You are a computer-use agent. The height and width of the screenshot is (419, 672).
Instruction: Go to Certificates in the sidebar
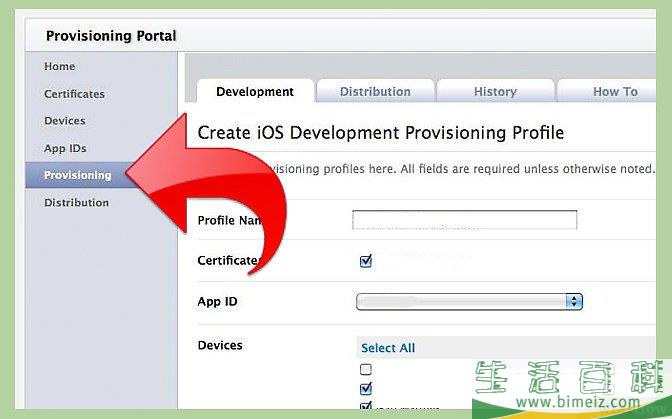(75, 94)
